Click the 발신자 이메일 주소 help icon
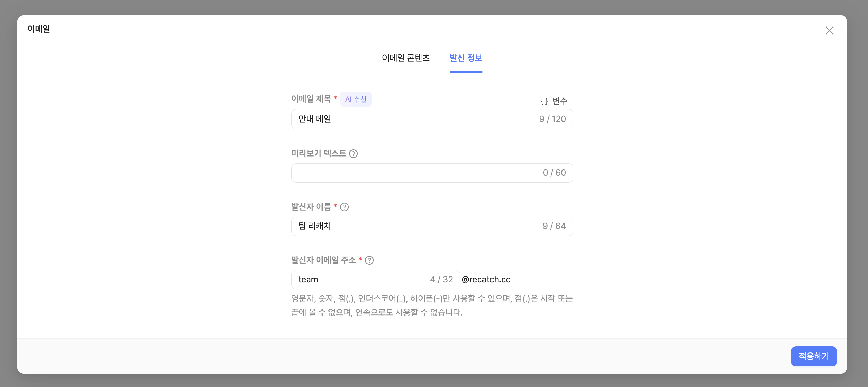The image size is (868, 387). [x=369, y=260]
